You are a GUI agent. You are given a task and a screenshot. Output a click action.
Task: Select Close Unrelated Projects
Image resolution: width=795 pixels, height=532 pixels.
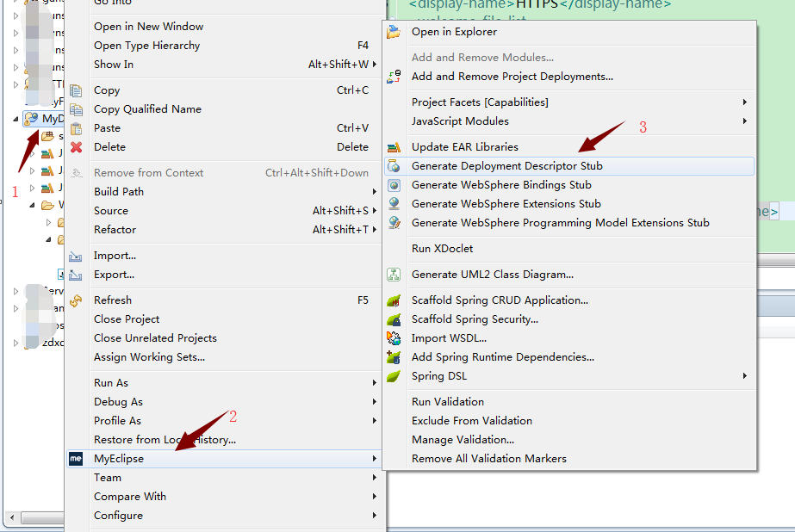click(155, 338)
